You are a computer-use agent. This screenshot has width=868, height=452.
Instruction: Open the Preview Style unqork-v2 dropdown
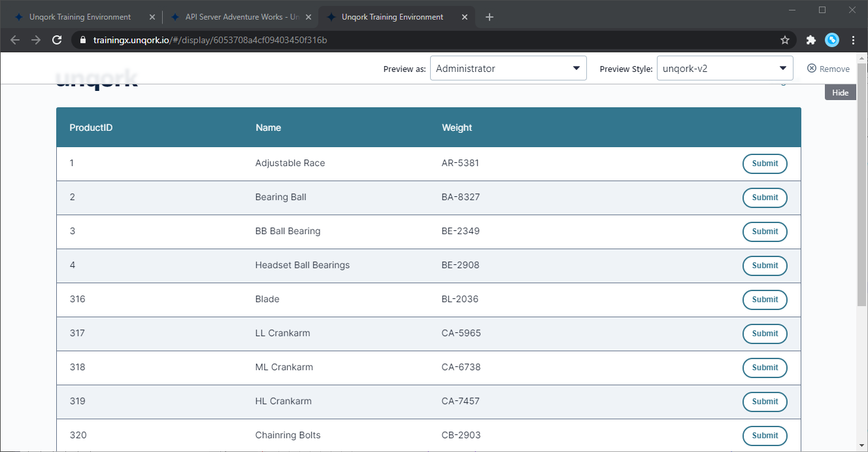[x=724, y=69]
